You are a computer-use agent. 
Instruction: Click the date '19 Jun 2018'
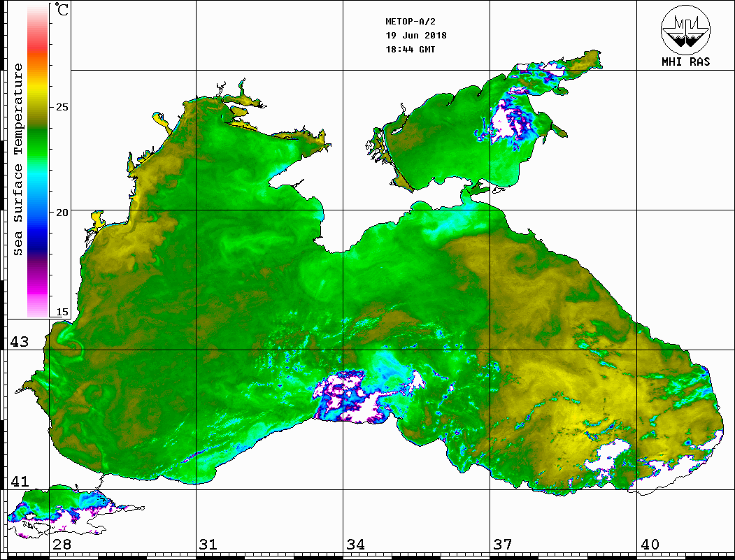(x=416, y=36)
